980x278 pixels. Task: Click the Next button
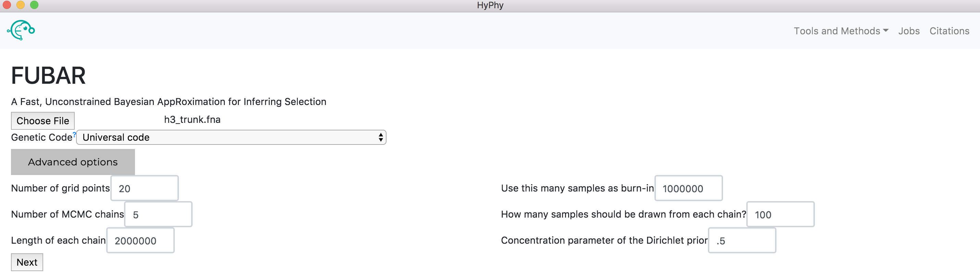[27, 263]
